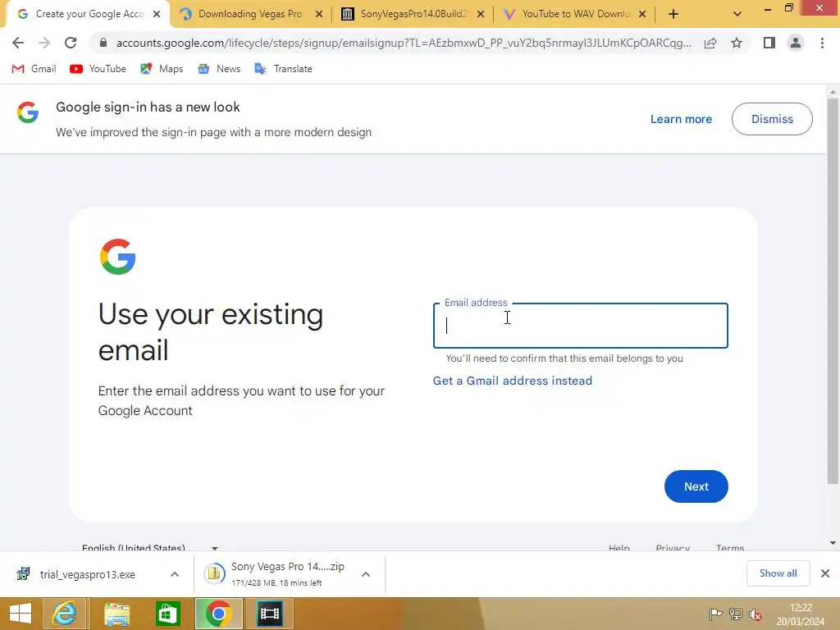This screenshot has width=840, height=630.
Task: Go back with the back arrow
Action: [x=18, y=43]
